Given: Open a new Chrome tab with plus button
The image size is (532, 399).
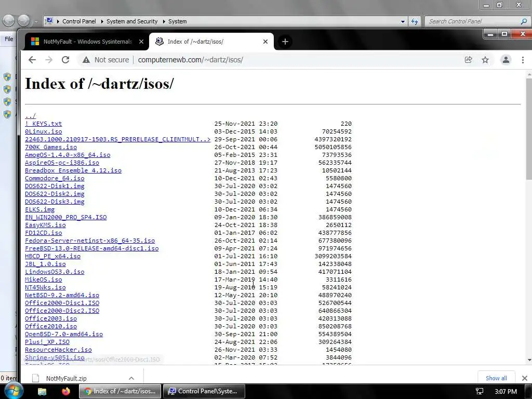Looking at the screenshot, I should coord(285,42).
